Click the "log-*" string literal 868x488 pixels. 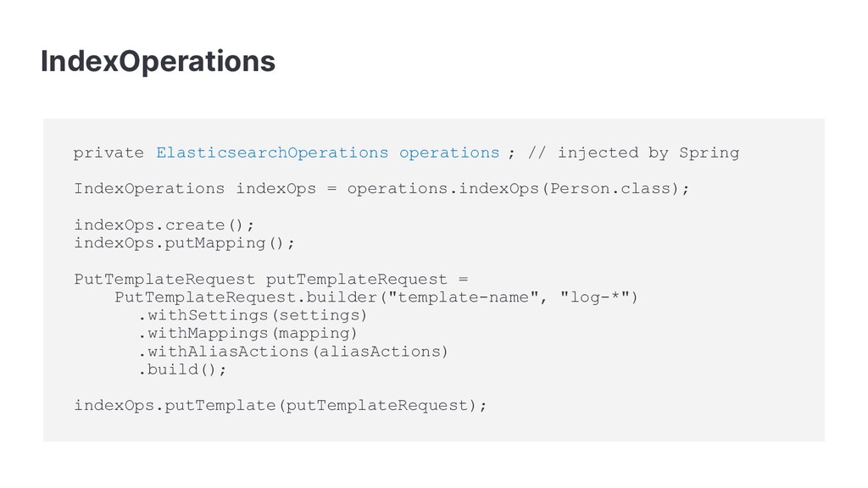[597, 297]
